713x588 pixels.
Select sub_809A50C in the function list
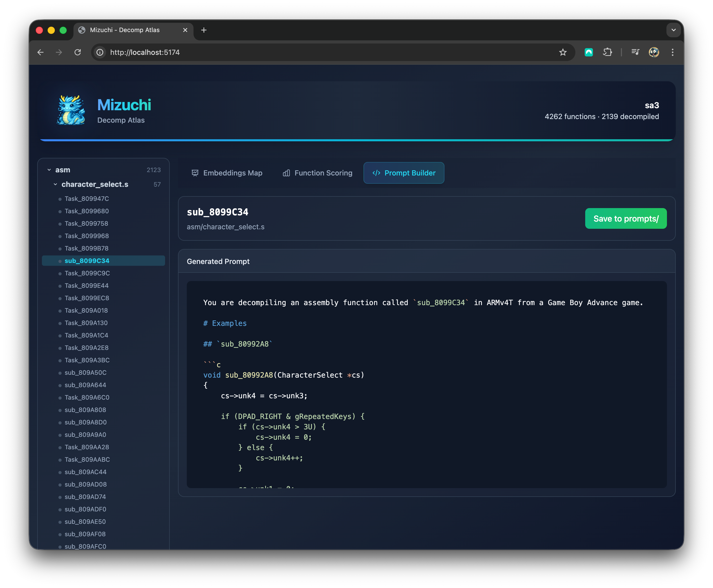85,373
